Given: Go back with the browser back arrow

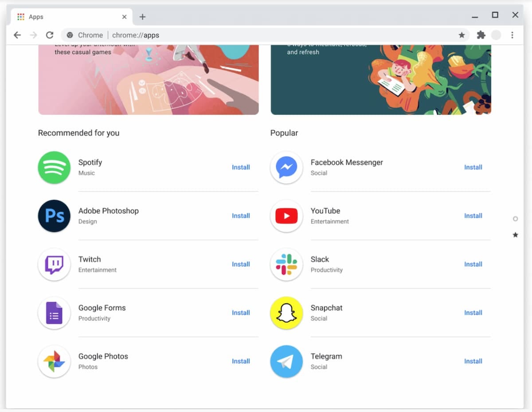Looking at the screenshot, I should click(x=17, y=35).
